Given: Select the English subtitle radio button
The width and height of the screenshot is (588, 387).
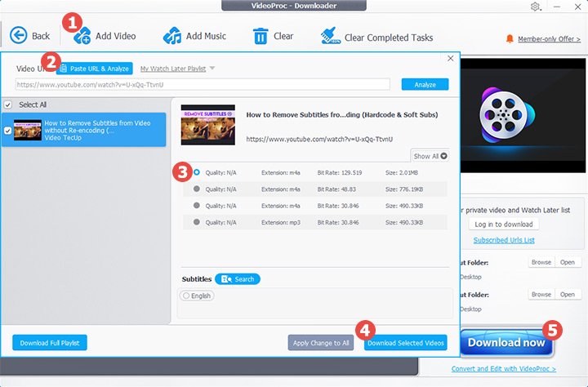Looking at the screenshot, I should [x=186, y=296].
